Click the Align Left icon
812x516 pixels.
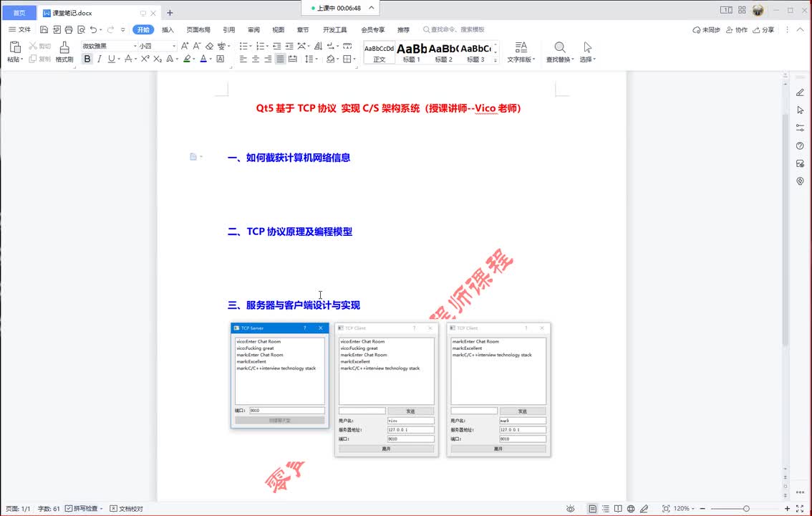[243, 59]
